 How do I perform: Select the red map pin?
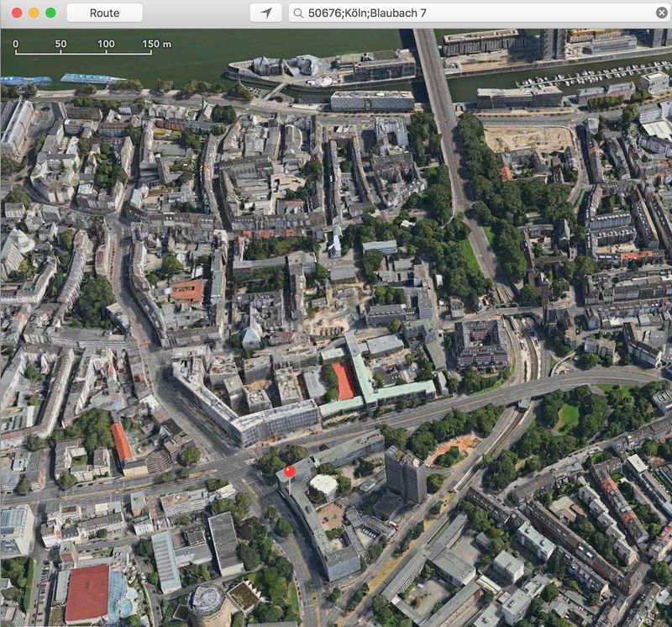click(x=290, y=472)
